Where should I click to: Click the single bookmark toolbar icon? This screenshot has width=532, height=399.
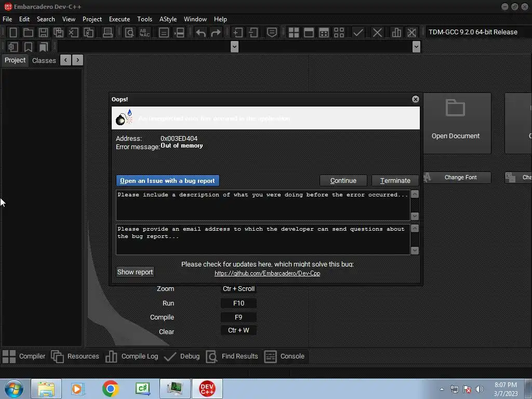pos(29,47)
